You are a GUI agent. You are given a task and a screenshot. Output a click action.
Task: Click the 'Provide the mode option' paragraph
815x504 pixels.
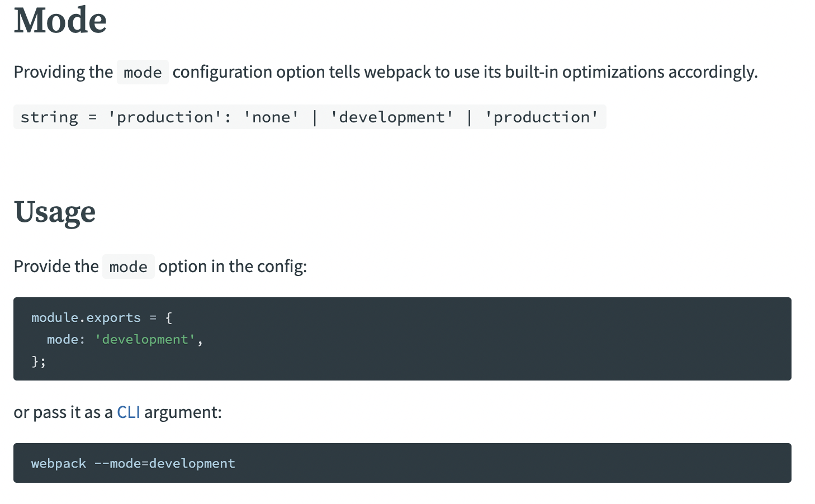click(160, 267)
